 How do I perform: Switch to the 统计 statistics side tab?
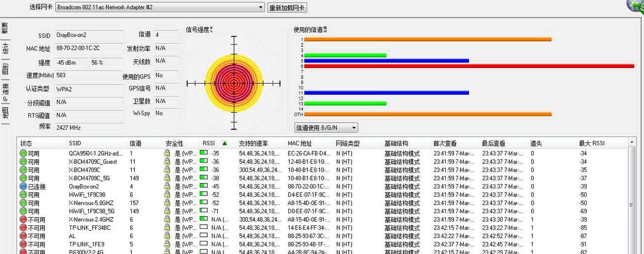pyautogui.click(x=5, y=49)
